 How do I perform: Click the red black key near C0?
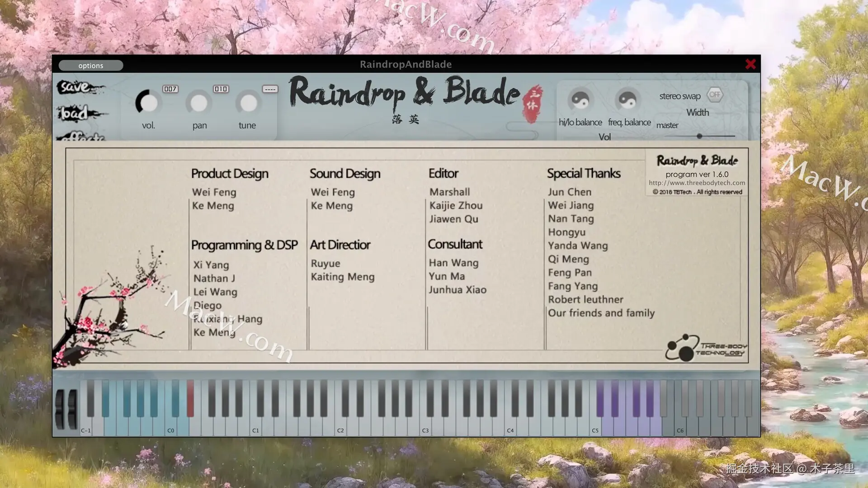(x=190, y=398)
